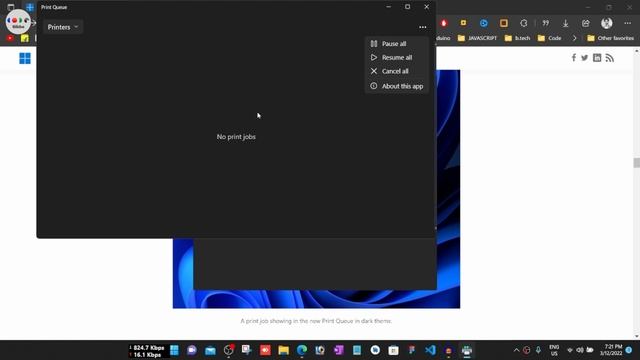Open the Printers dropdown in Print Queue
The width and height of the screenshot is (640, 360).
[x=63, y=27]
